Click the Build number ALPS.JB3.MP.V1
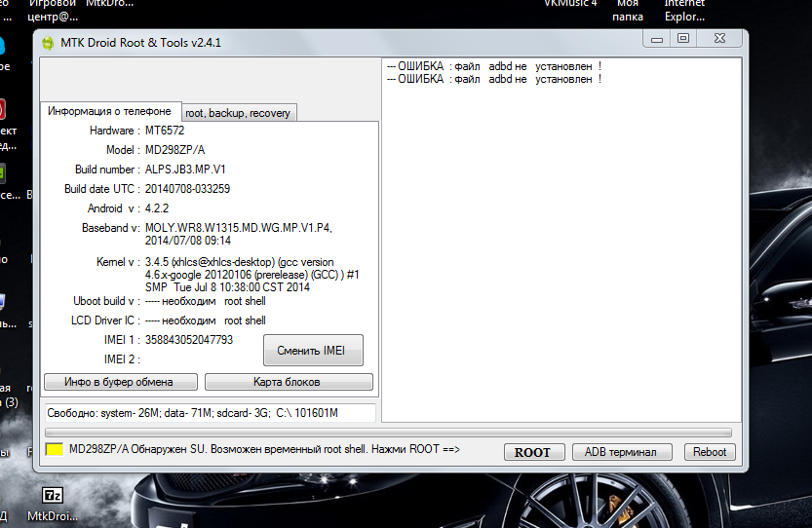The width and height of the screenshot is (812, 528). 185,170
